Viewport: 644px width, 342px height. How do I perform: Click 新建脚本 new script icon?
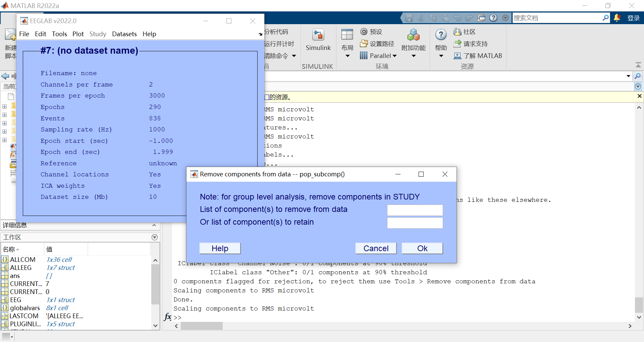(x=10, y=35)
